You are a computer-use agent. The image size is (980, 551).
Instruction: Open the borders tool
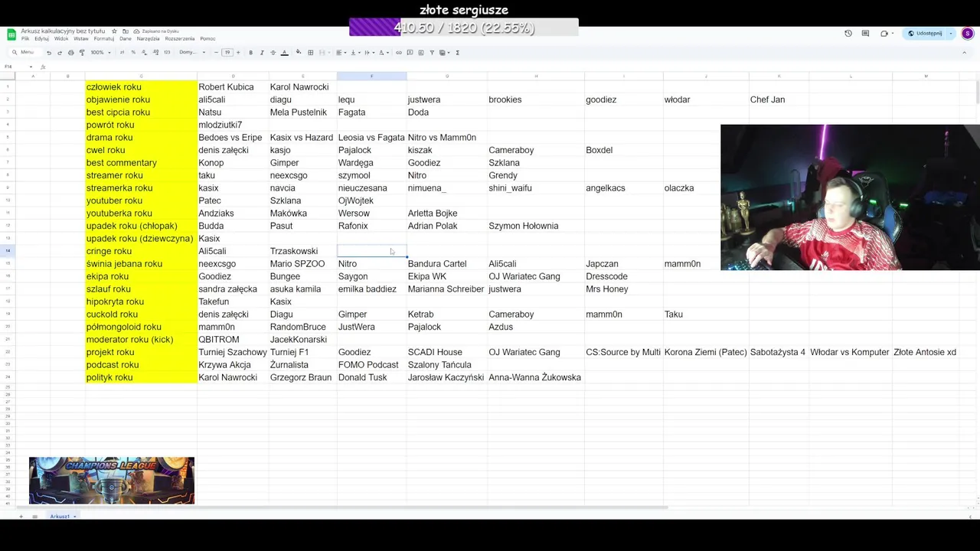(x=310, y=52)
